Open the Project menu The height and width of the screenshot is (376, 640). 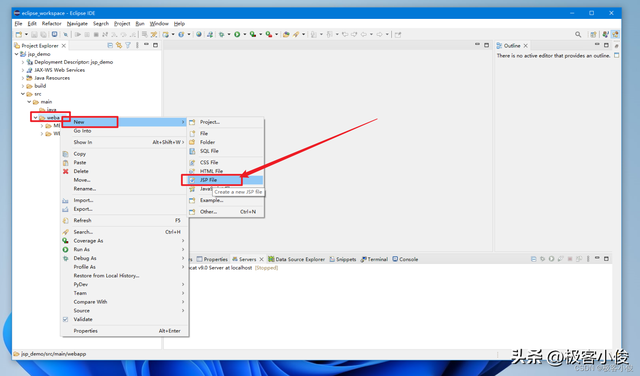click(122, 24)
